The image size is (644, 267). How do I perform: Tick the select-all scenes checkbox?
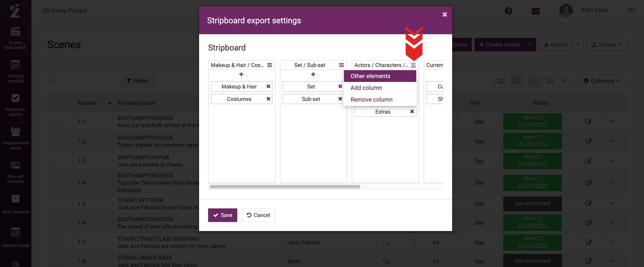click(x=56, y=103)
